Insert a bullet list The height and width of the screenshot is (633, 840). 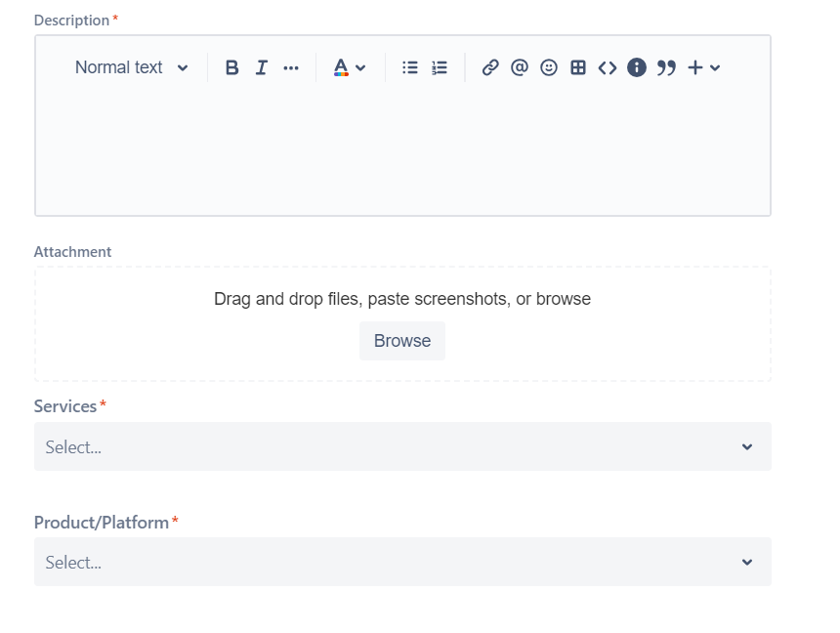tap(410, 67)
